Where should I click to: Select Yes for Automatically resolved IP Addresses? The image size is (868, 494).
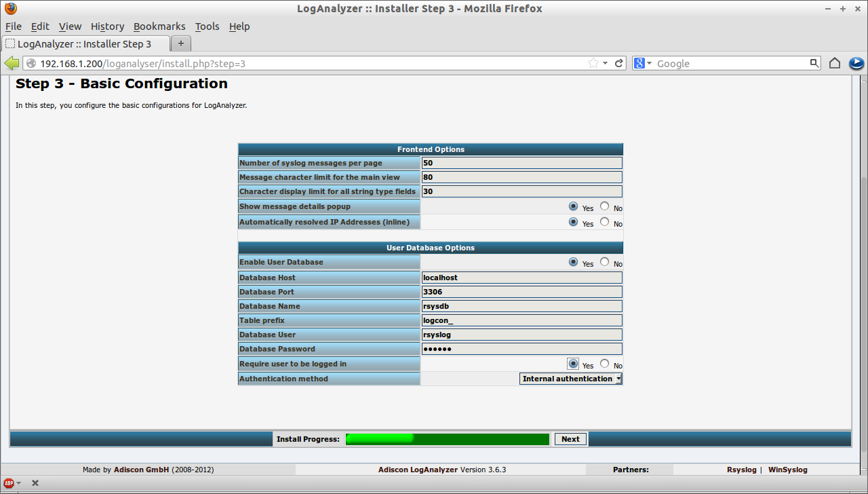coord(574,222)
